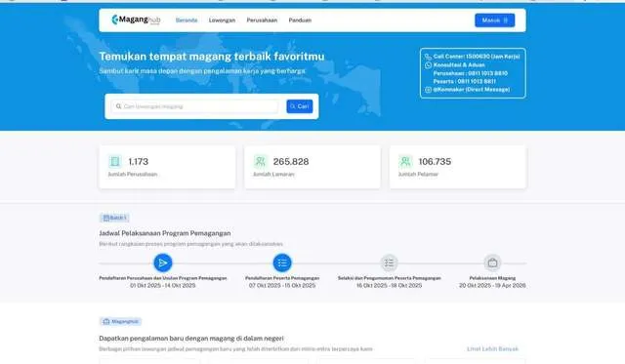
Task: Select the 265.828 applications count
Action: click(291, 162)
